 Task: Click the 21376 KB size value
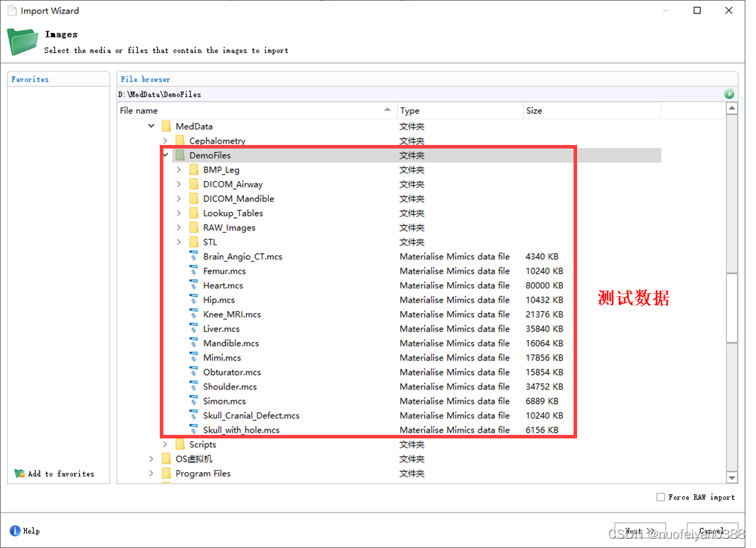pyautogui.click(x=545, y=314)
